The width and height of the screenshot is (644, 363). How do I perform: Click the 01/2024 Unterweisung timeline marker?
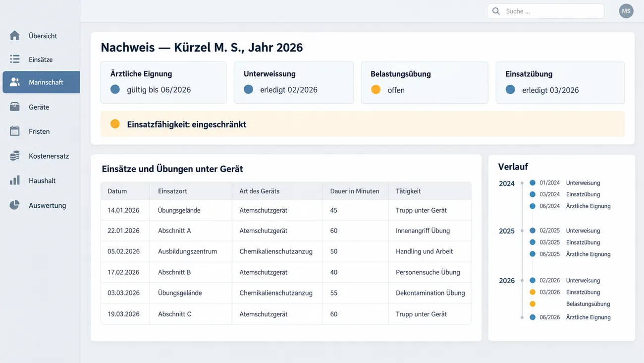point(533,183)
